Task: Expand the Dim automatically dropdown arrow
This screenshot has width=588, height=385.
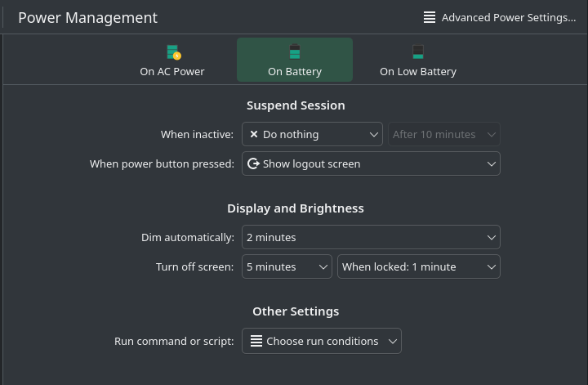Action: (491, 238)
